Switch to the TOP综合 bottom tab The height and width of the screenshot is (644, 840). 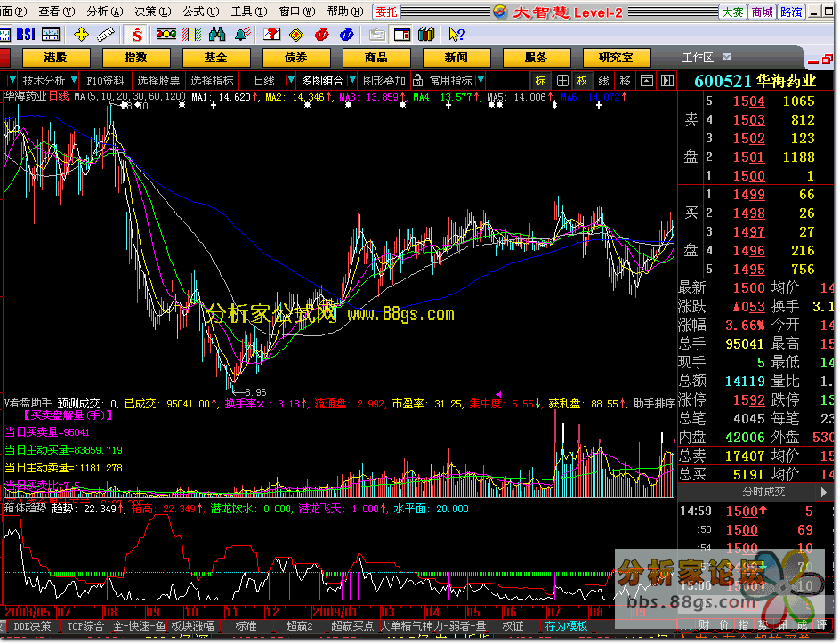(x=85, y=626)
